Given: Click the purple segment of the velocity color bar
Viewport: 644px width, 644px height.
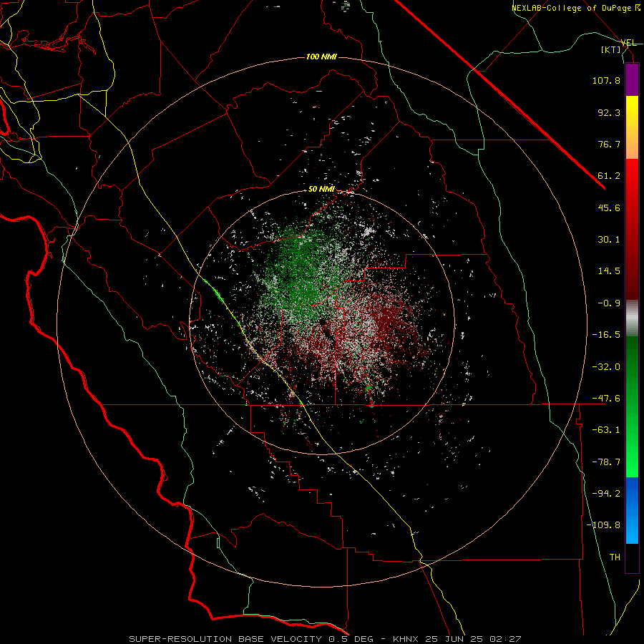Looking at the screenshot, I should pos(632,79).
